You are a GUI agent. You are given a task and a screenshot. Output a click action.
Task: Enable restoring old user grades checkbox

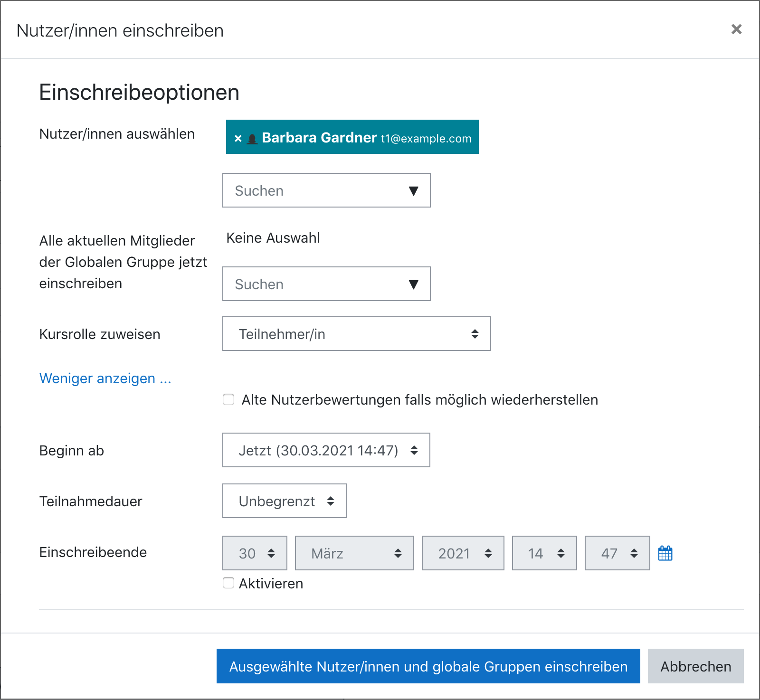[229, 400]
